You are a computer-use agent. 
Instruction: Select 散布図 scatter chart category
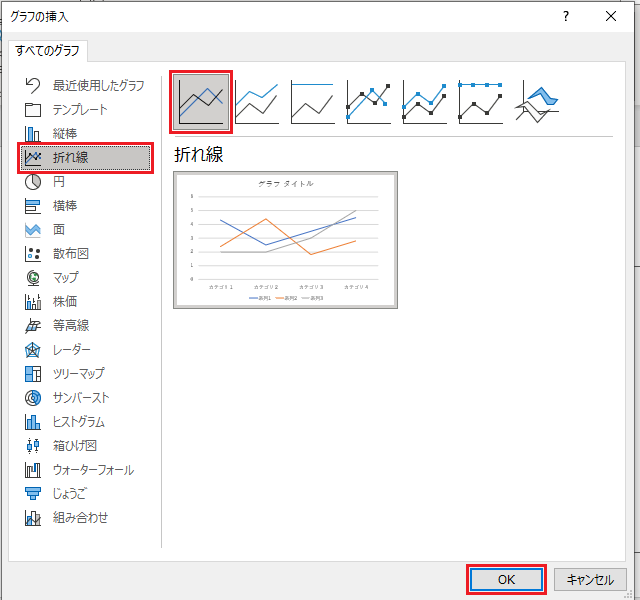[x=72, y=254]
